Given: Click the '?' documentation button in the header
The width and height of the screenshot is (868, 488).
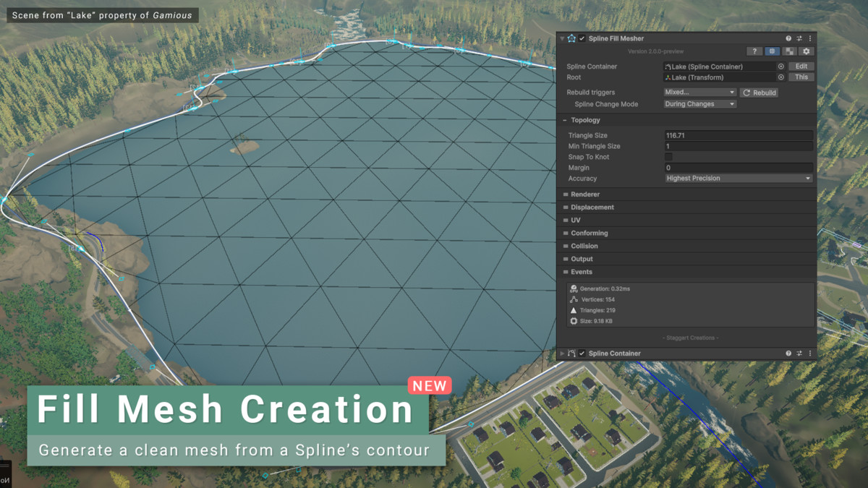Looking at the screenshot, I should [x=755, y=51].
